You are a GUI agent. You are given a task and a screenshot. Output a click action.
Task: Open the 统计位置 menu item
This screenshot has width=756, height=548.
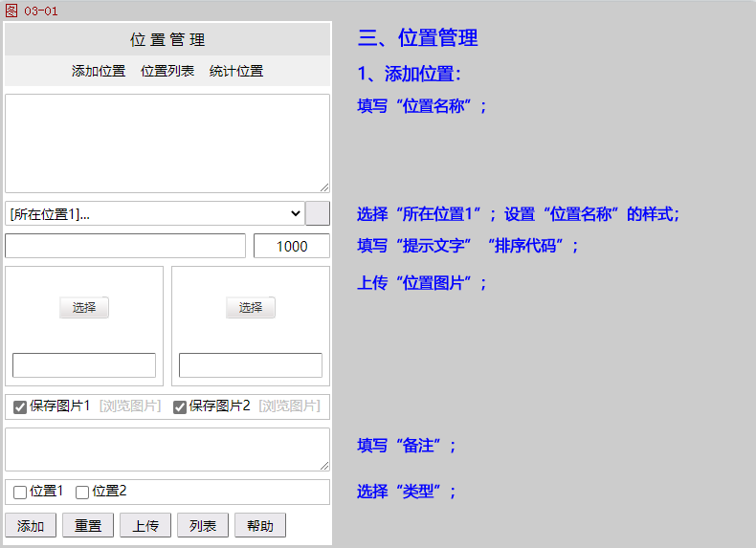coord(236,71)
